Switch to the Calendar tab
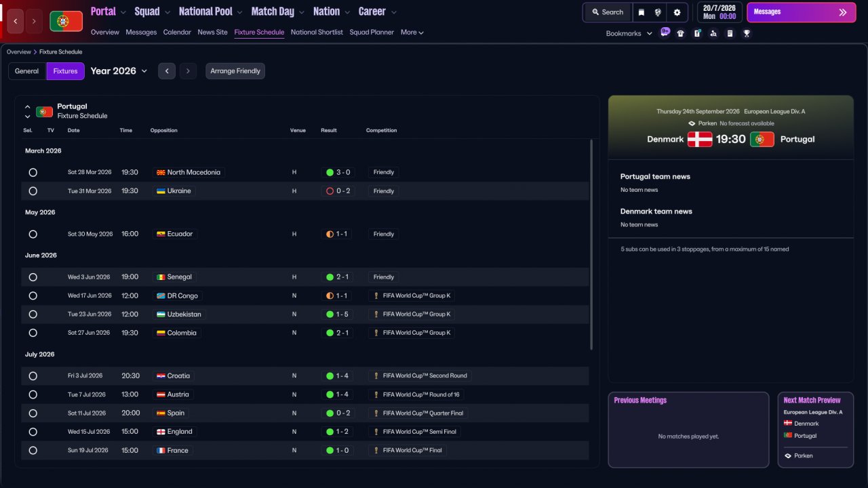The height and width of the screenshot is (488, 868). point(177,33)
